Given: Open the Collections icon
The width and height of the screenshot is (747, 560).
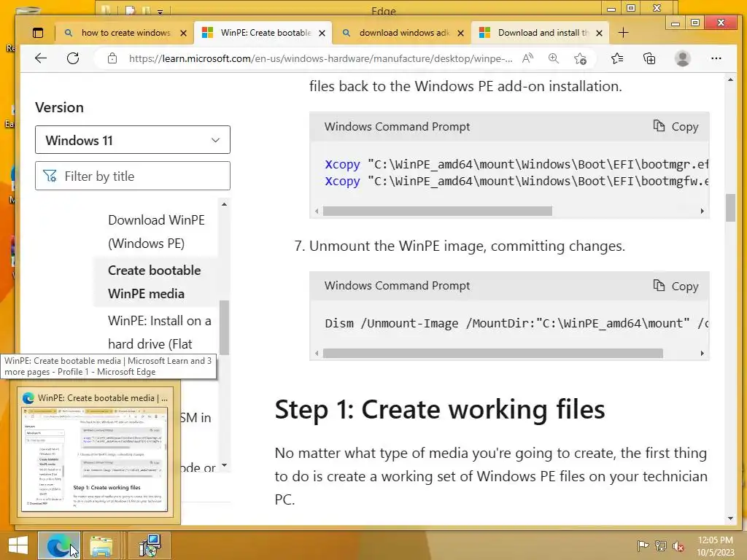Looking at the screenshot, I should point(649,58).
